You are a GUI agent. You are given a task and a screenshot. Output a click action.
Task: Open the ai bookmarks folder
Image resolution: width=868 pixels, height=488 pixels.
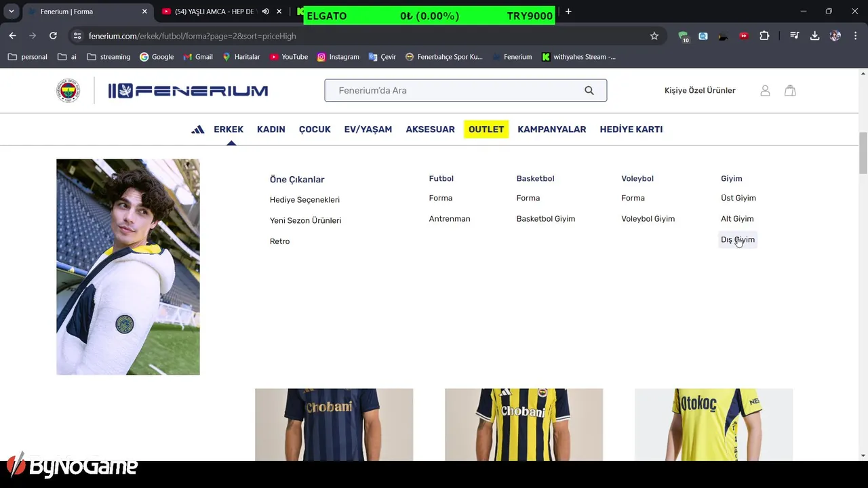click(x=67, y=57)
